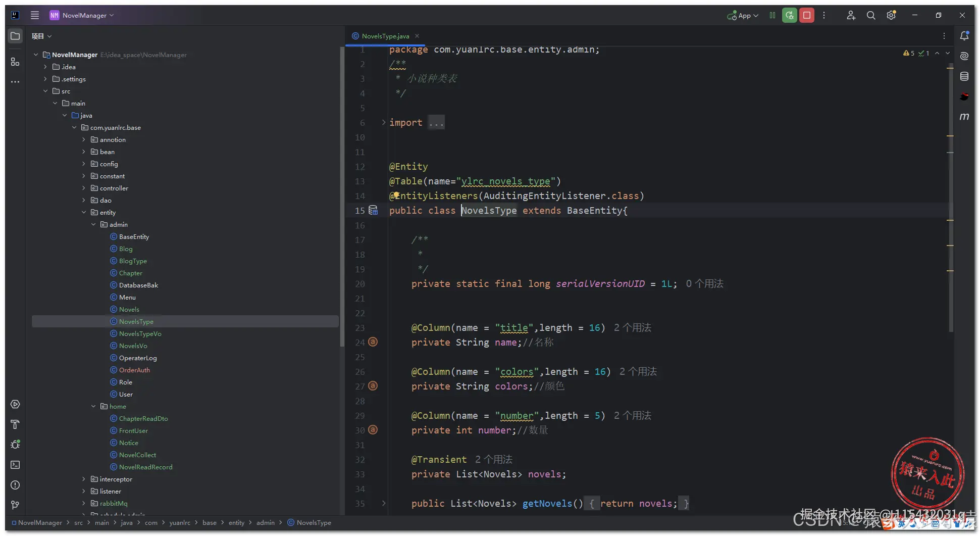Open the BaseEntity class
This screenshot has width=980, height=536.
(134, 236)
